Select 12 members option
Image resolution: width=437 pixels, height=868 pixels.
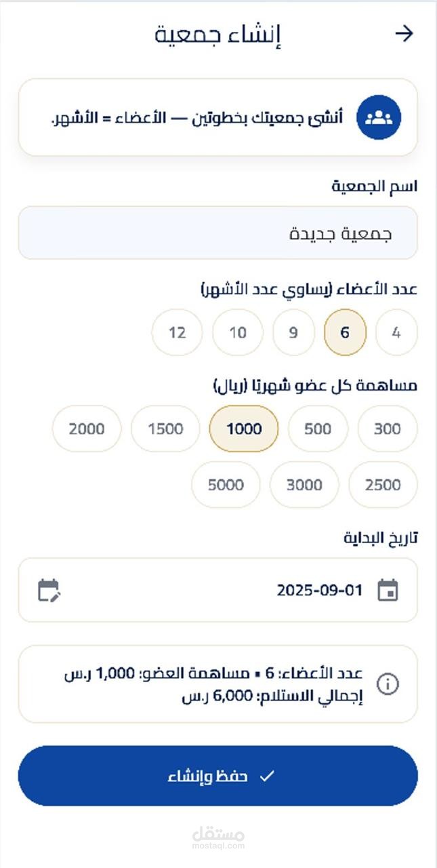point(177,333)
